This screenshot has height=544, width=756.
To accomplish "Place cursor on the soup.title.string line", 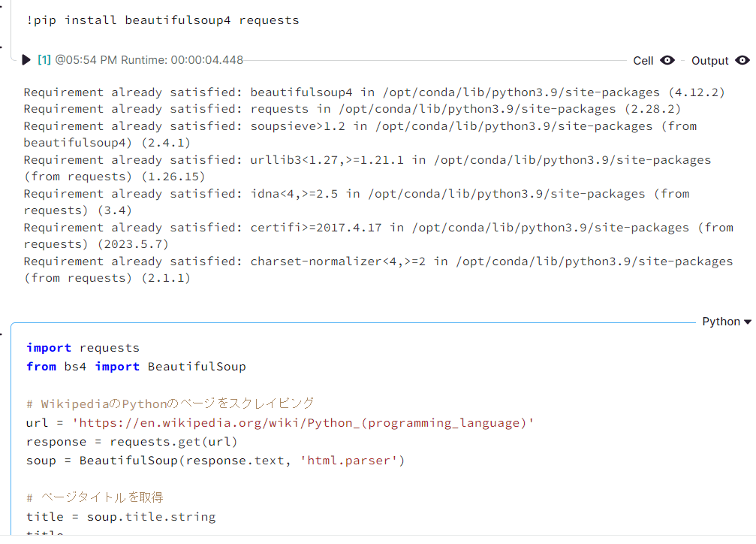I will [x=122, y=516].
